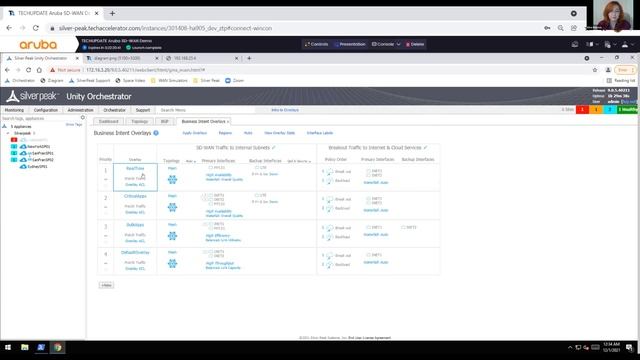The width and height of the screenshot is (640, 360).
Task: Click the Backhaul policy icon in RealTime row
Action: click(x=330, y=181)
